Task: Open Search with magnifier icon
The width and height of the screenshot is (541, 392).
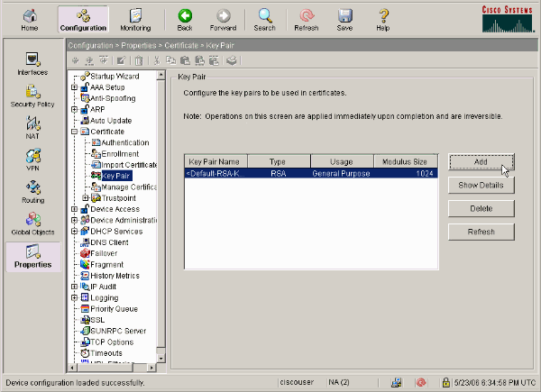Action: [264, 20]
